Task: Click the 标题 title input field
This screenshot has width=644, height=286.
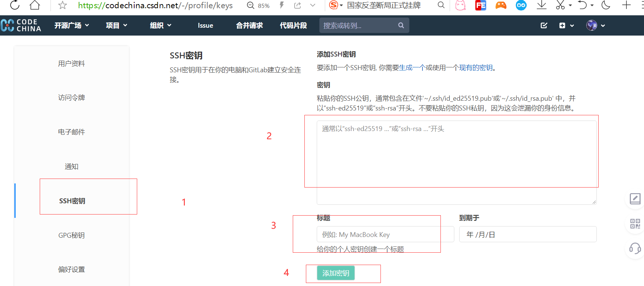Action: pyautogui.click(x=385, y=234)
